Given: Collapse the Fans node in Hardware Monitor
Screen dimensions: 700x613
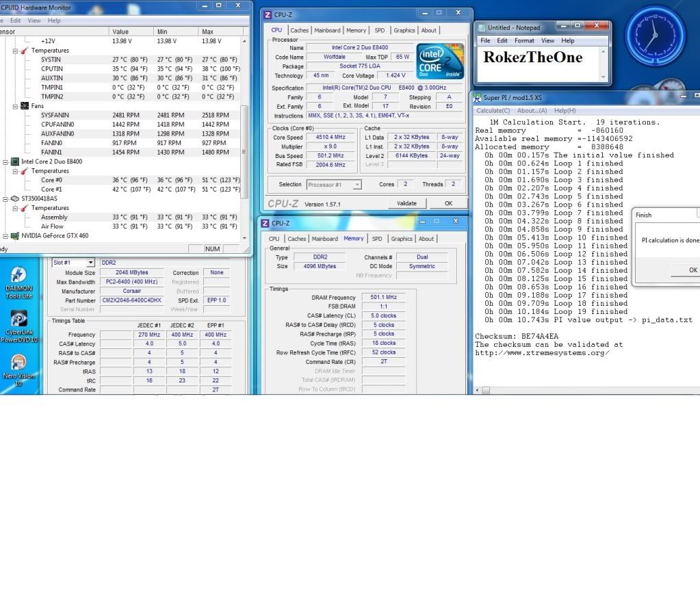Looking at the screenshot, I should coord(15,106).
